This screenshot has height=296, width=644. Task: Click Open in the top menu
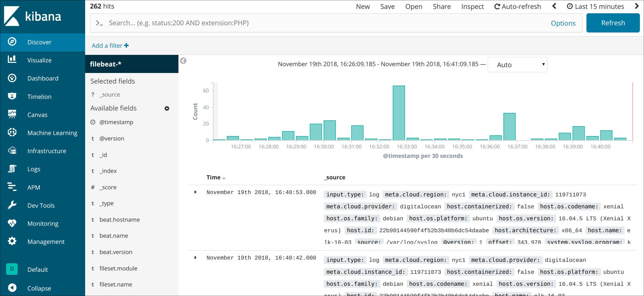point(414,6)
